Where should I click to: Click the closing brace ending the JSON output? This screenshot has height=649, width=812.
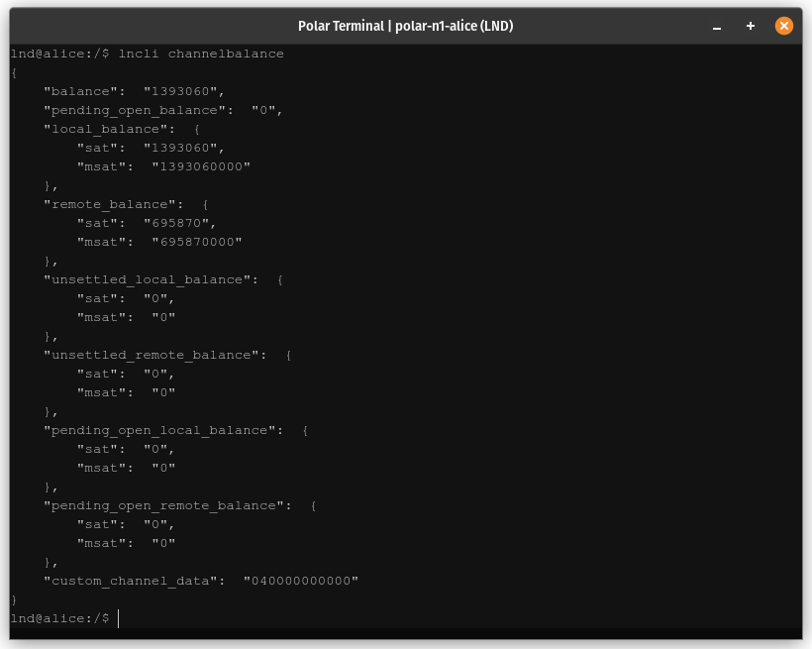coord(14,599)
